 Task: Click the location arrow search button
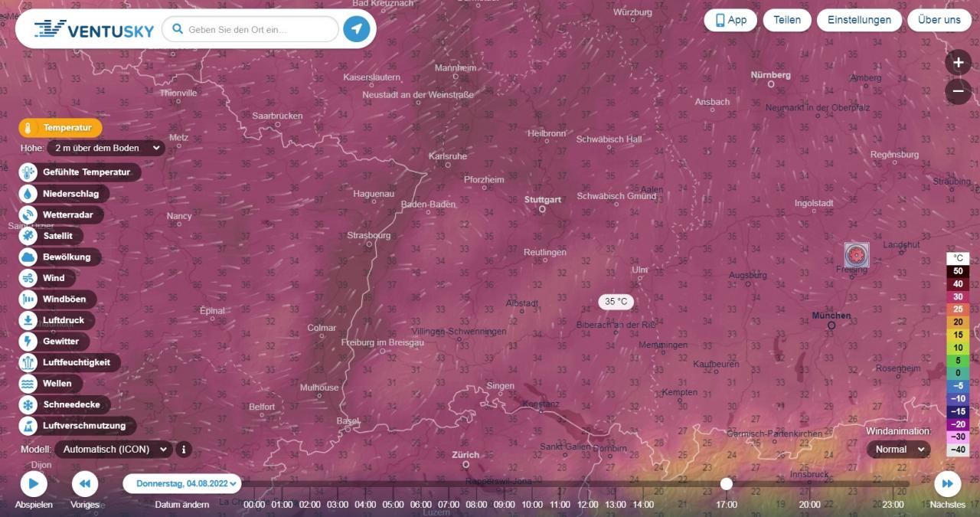(356, 29)
